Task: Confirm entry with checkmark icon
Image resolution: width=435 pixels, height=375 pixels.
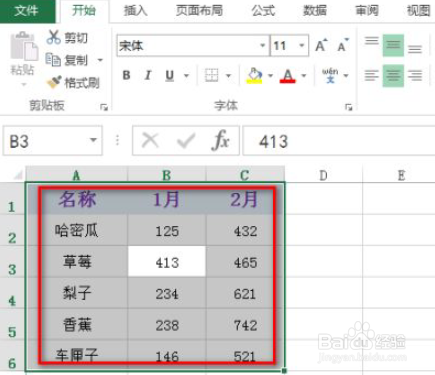Action: tap(186, 140)
